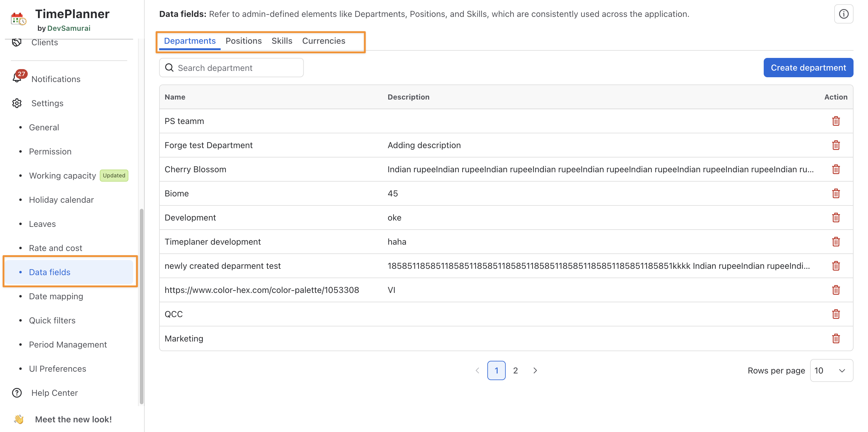
Task: Click the Forge test Department name
Action: click(209, 145)
